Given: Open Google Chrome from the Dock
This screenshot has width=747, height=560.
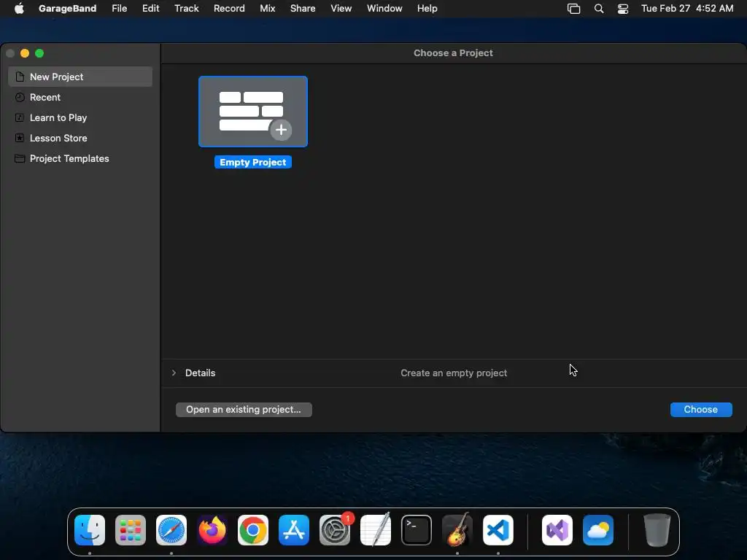Looking at the screenshot, I should click(x=253, y=530).
